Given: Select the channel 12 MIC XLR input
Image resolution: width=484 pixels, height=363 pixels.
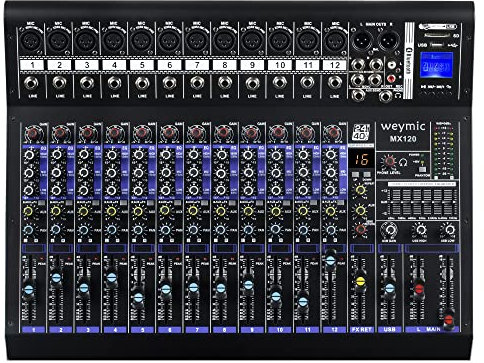Looking at the screenshot, I should [x=335, y=41].
